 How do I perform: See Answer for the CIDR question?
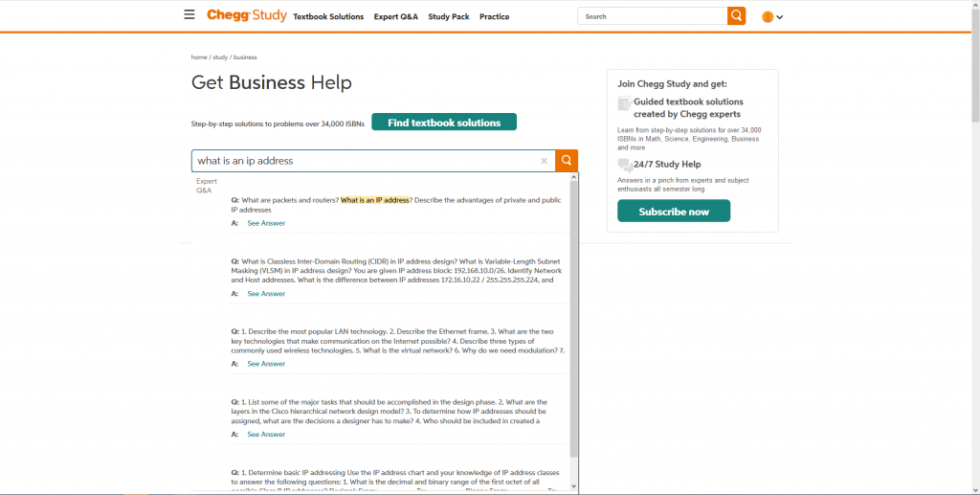pos(266,294)
